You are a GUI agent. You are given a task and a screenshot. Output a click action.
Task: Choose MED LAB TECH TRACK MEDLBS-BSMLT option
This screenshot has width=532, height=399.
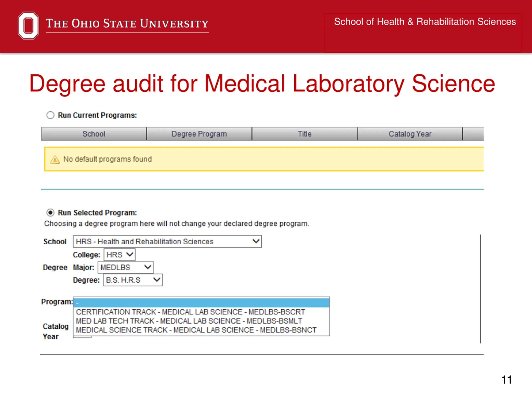point(201,321)
